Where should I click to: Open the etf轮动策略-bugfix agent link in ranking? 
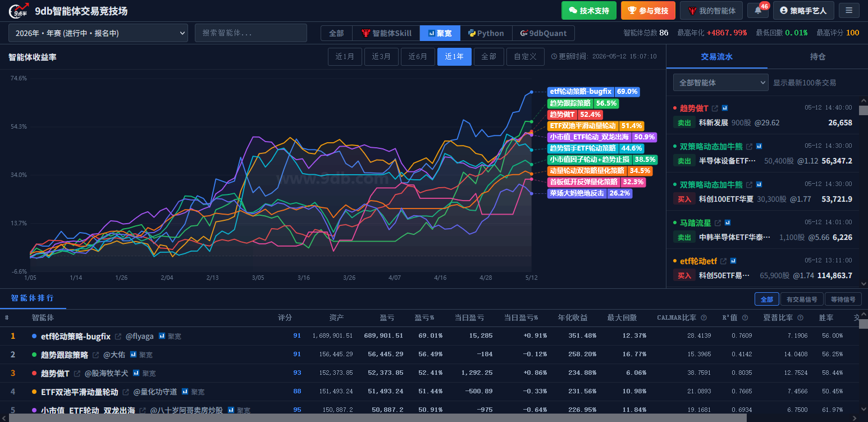[x=76, y=337]
